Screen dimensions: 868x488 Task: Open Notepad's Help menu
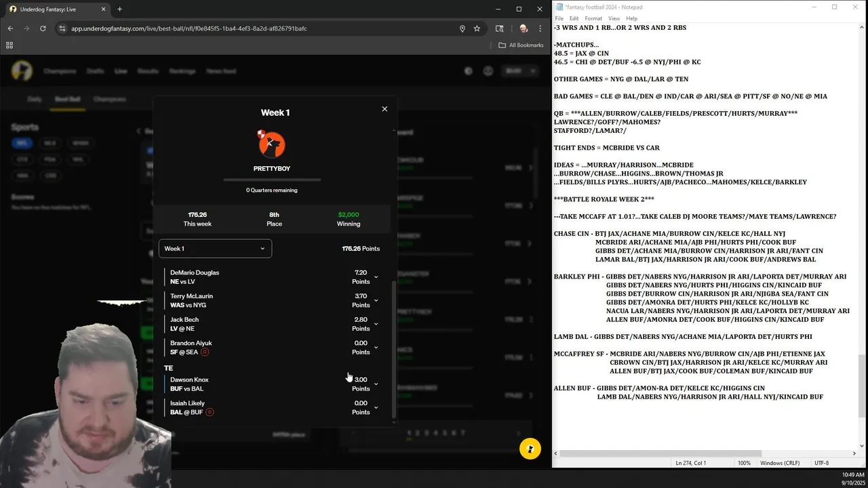click(x=631, y=18)
